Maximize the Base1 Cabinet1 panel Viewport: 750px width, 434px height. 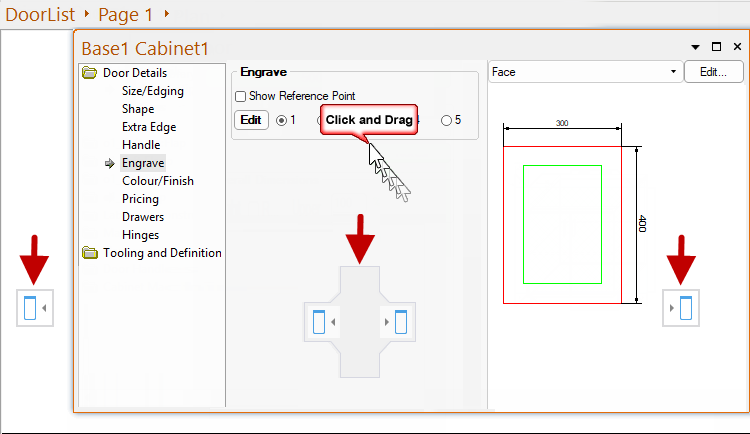tap(716, 47)
